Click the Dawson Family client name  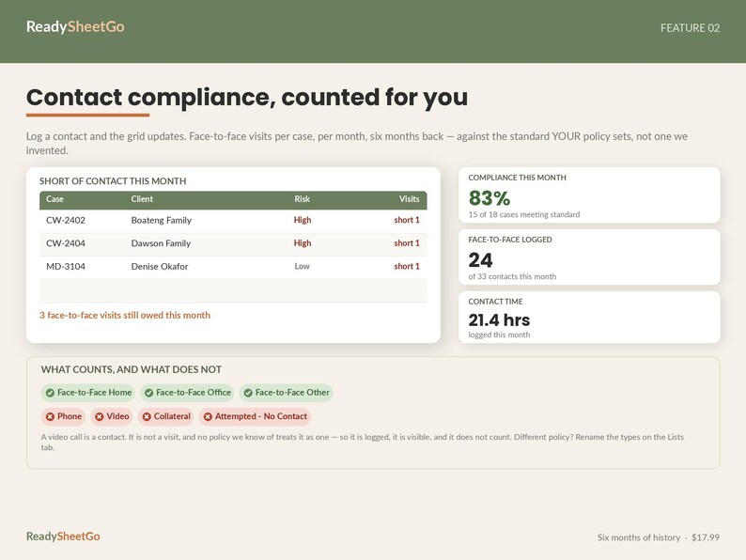pos(161,243)
